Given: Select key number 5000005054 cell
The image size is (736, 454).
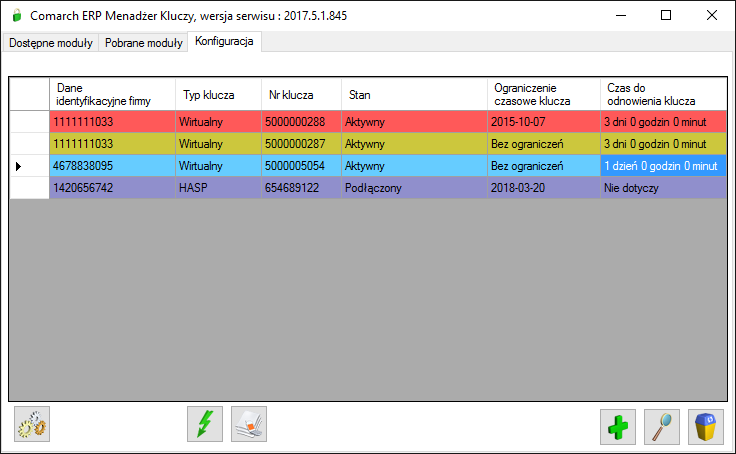Looking at the screenshot, I should pos(301,166).
